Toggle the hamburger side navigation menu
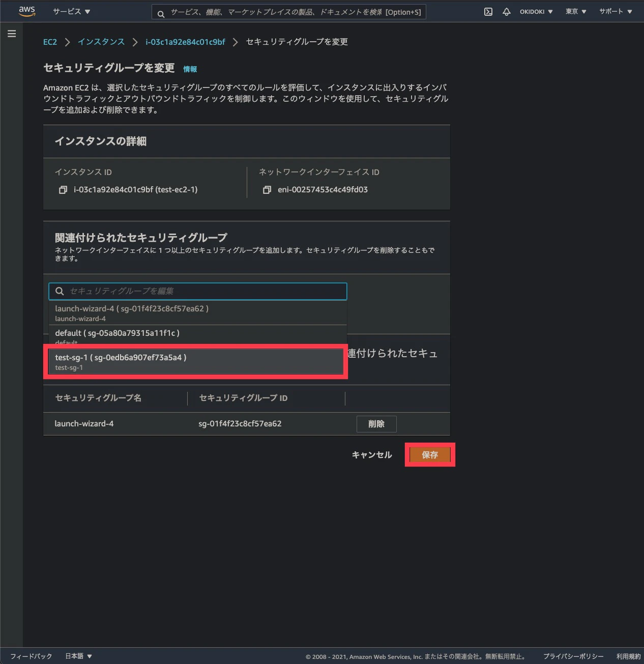 coord(12,34)
